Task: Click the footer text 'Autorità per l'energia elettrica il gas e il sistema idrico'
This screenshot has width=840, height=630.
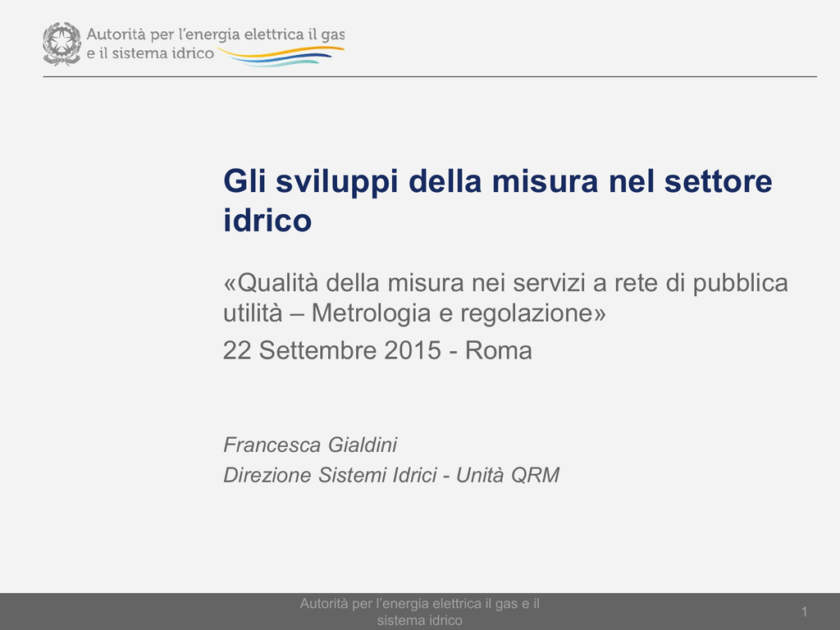Action: (x=419, y=612)
